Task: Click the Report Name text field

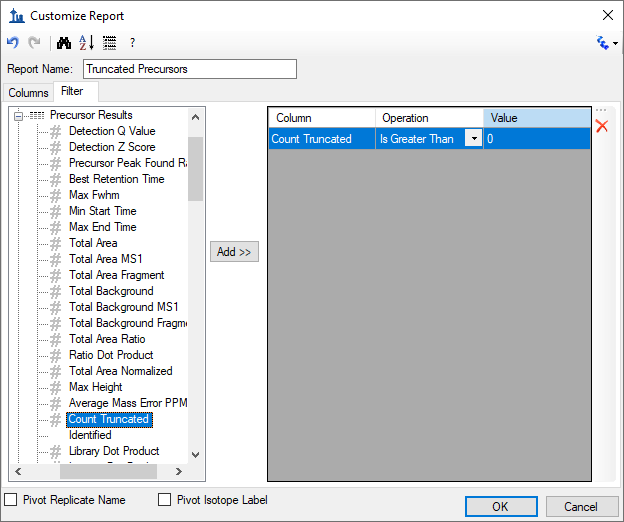Action: (190, 69)
